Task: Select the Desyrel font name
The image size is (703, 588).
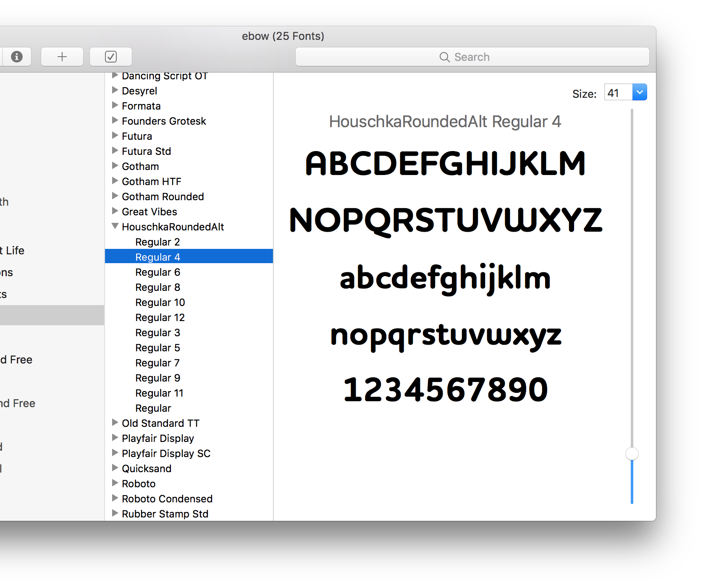Action: click(139, 91)
